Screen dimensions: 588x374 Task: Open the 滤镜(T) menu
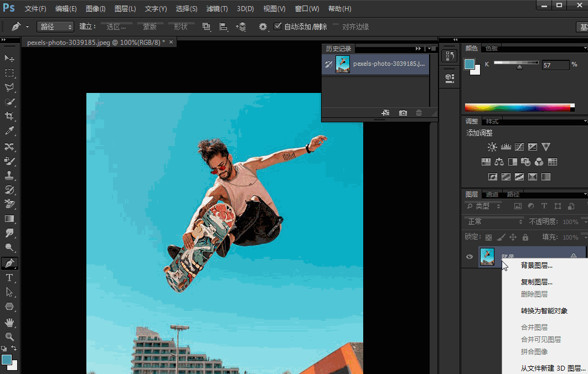(x=216, y=9)
